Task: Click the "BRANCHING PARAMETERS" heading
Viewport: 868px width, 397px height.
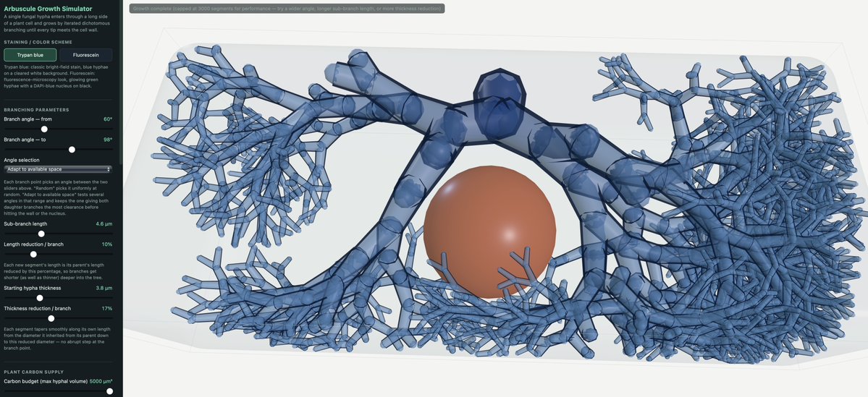Action: [36, 109]
